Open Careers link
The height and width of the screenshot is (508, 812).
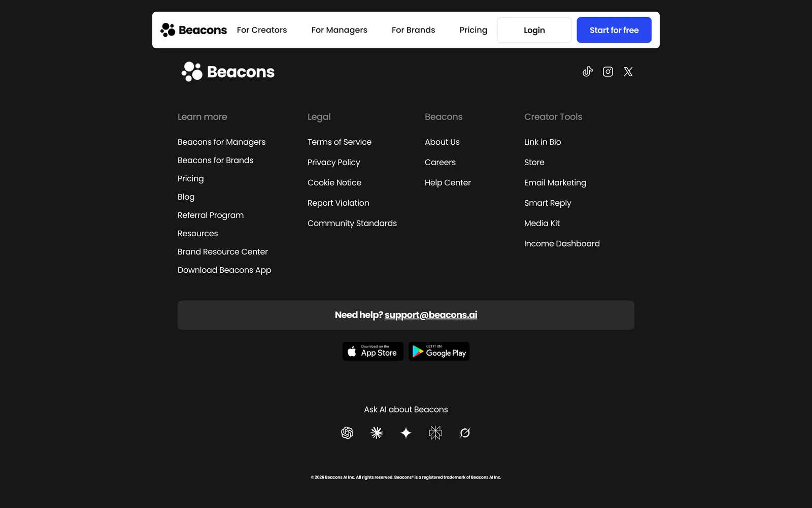tap(441, 162)
